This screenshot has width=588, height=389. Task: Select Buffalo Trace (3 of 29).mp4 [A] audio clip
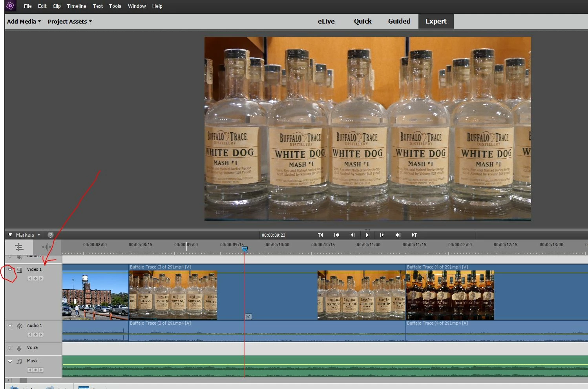point(267,331)
